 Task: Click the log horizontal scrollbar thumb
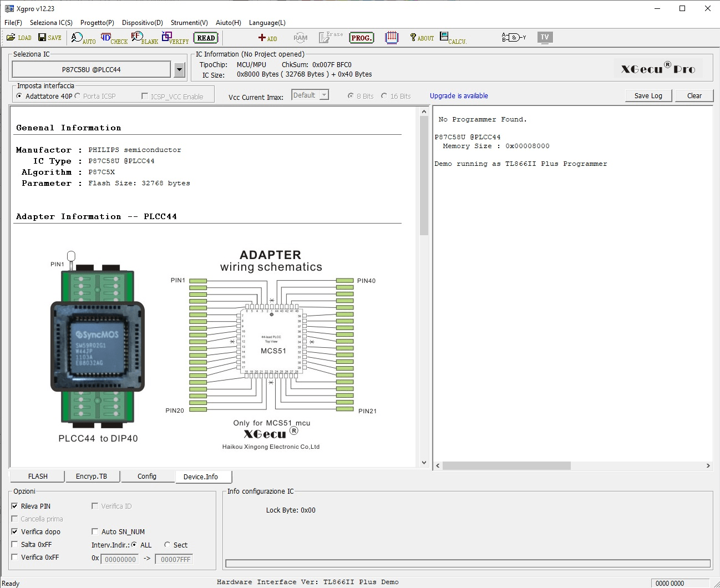(506, 466)
